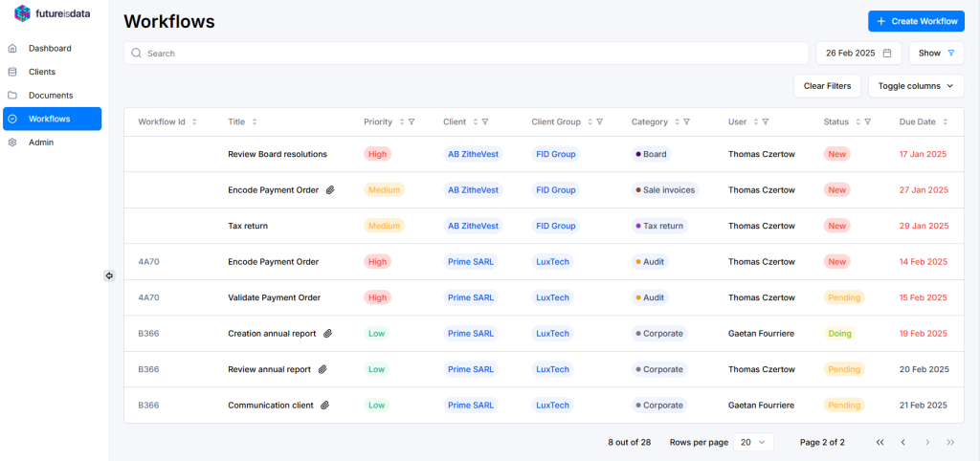Click the Status column filter funnel icon
The width and height of the screenshot is (980, 461).
click(867, 122)
